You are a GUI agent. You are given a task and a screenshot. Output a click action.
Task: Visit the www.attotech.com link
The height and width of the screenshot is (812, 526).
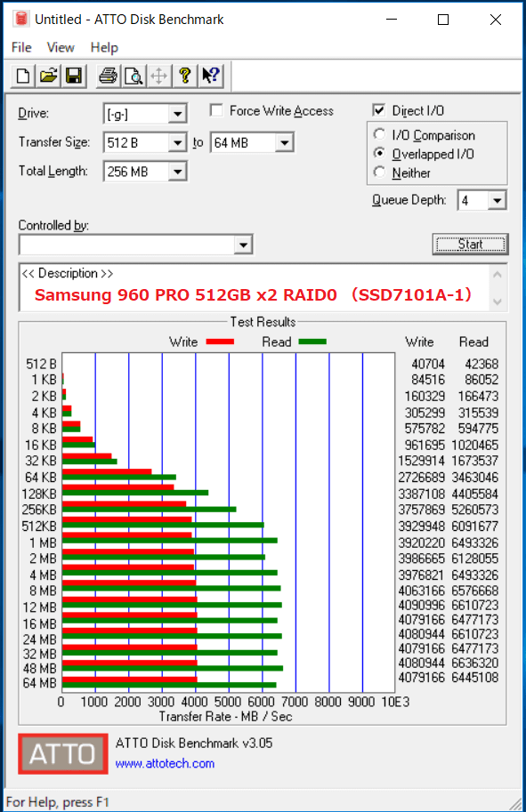[165, 763]
